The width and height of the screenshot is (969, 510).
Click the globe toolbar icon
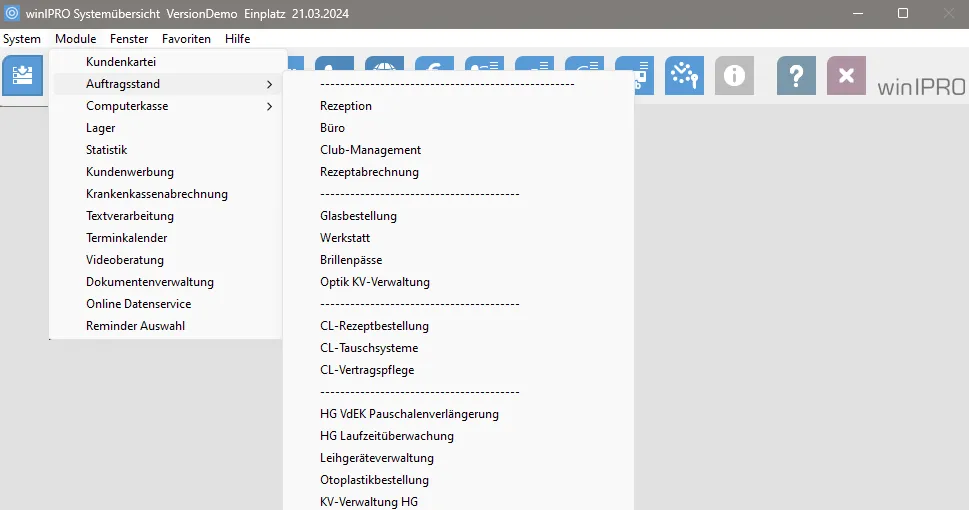tap(384, 64)
